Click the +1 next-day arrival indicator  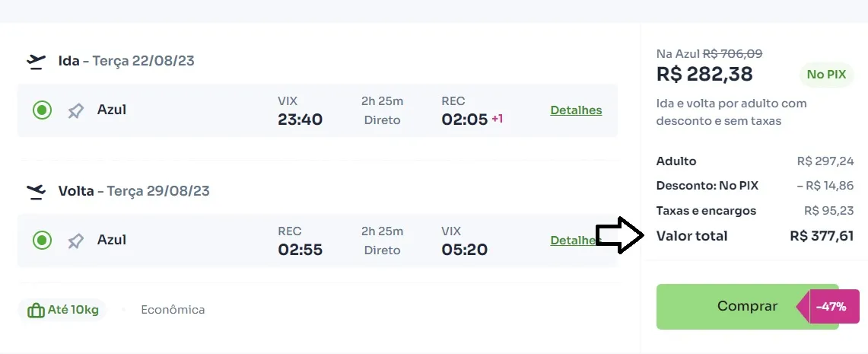click(497, 119)
